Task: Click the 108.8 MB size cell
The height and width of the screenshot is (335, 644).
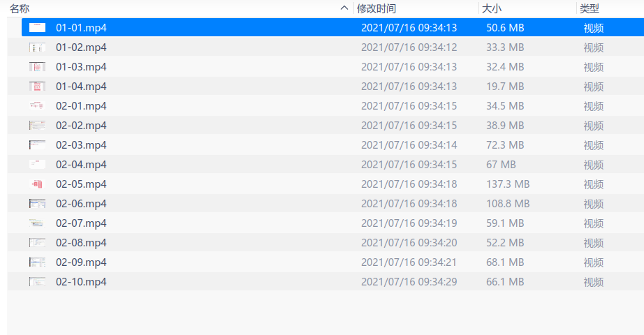Action: click(508, 204)
